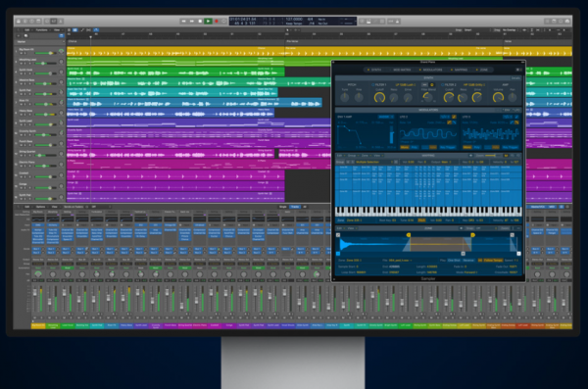
Task: Open the Mixer icon in the control bar
Action: coord(54,21)
